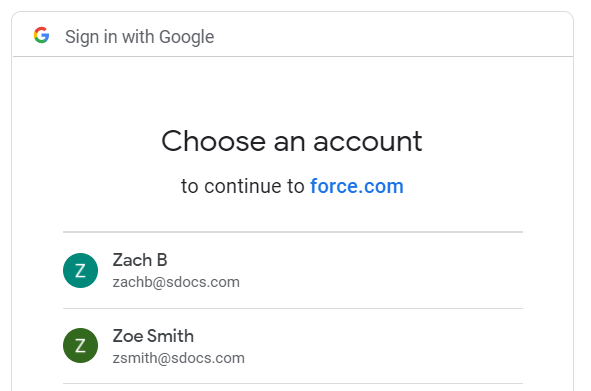Sign in using the Zoe Smith account row
The width and height of the screenshot is (591, 391).
[x=293, y=346]
